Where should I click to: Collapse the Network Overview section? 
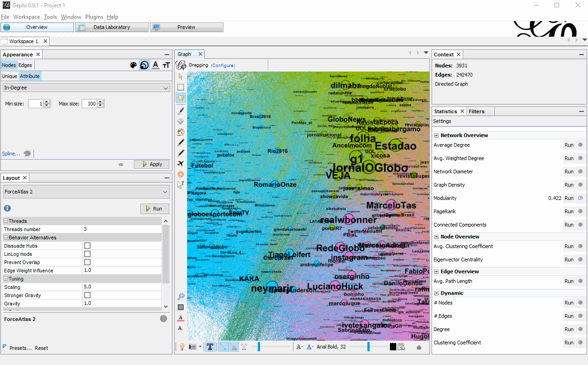pyautogui.click(x=436, y=135)
